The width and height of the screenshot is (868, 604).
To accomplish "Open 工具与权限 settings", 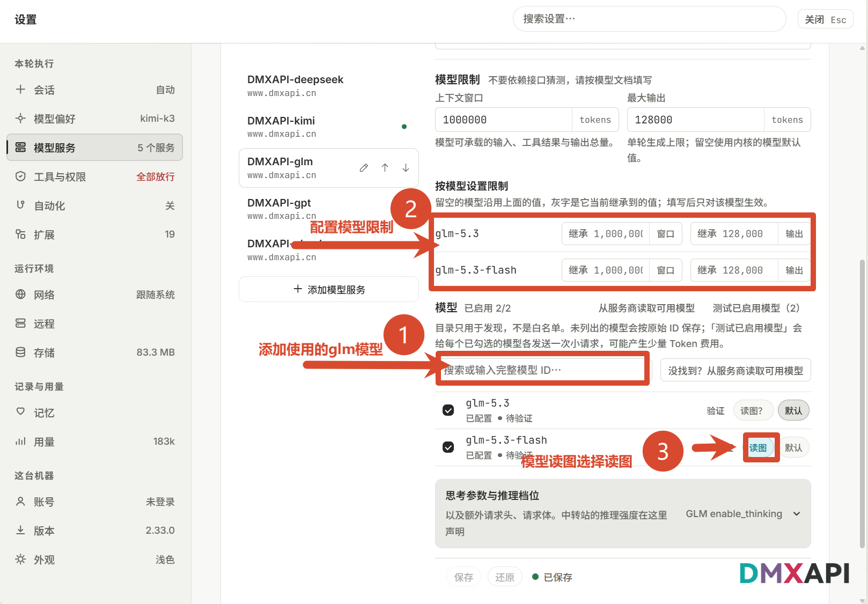I will [95, 176].
